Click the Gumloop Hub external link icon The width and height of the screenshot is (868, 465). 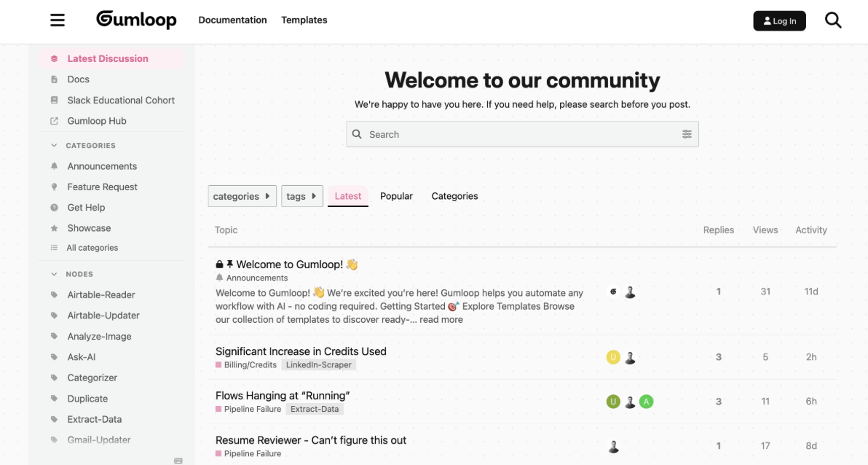coord(54,121)
